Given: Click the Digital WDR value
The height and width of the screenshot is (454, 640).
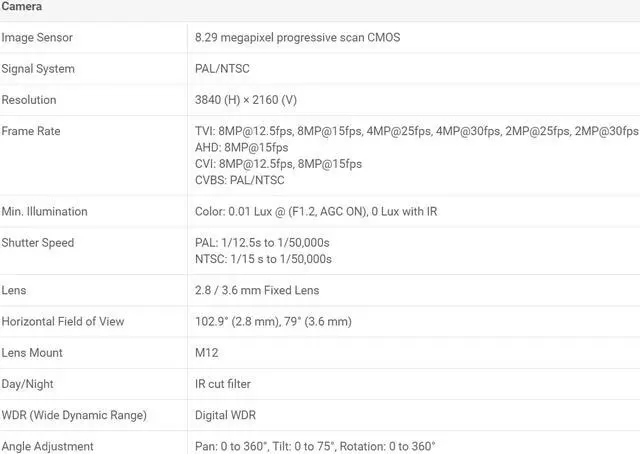Looking at the screenshot, I should pos(224,415).
